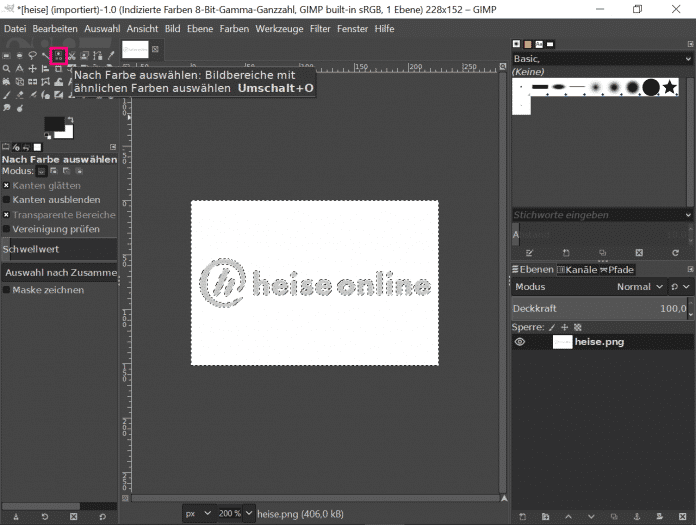Click the large hard round brush

(x=650, y=88)
